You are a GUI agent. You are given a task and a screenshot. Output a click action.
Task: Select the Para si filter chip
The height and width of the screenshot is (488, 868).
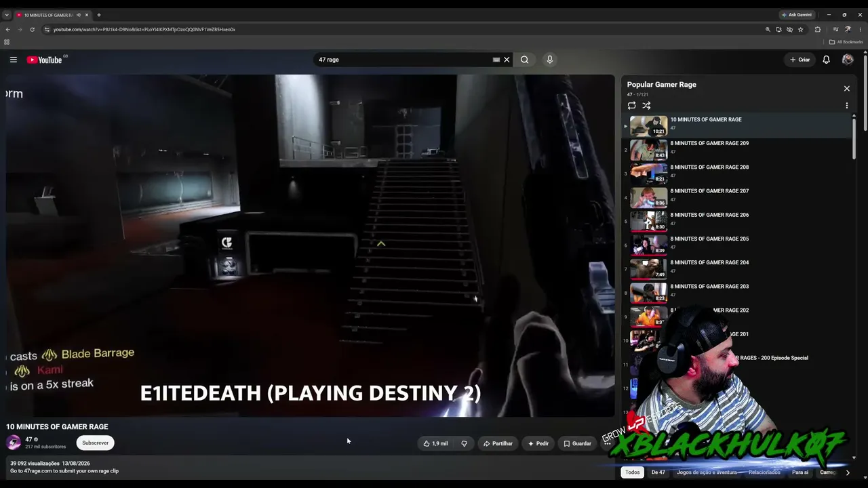tap(800, 472)
